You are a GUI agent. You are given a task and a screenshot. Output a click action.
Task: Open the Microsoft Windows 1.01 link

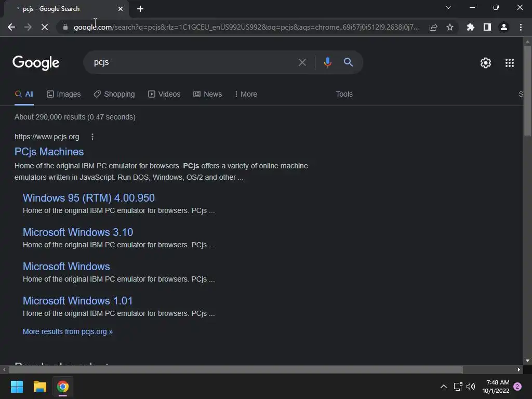(77, 301)
